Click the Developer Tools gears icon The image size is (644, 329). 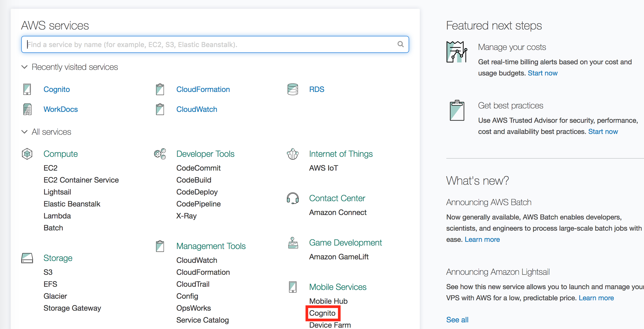(x=160, y=154)
